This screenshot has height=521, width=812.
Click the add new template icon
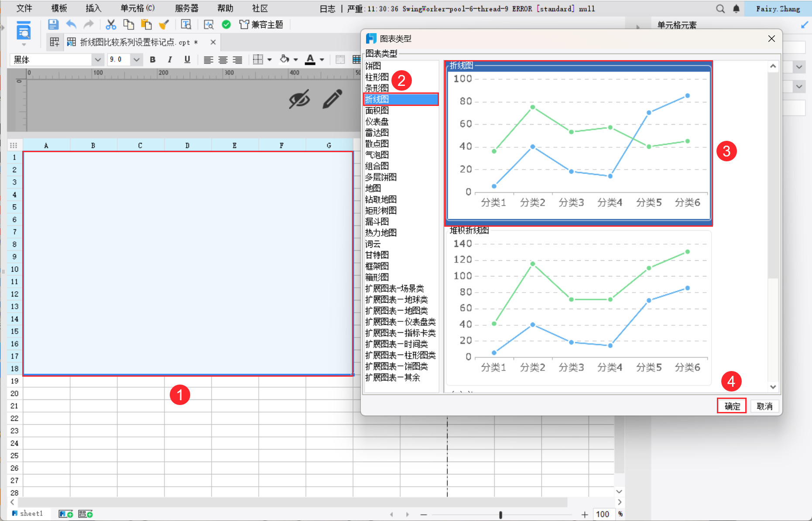[x=54, y=42]
